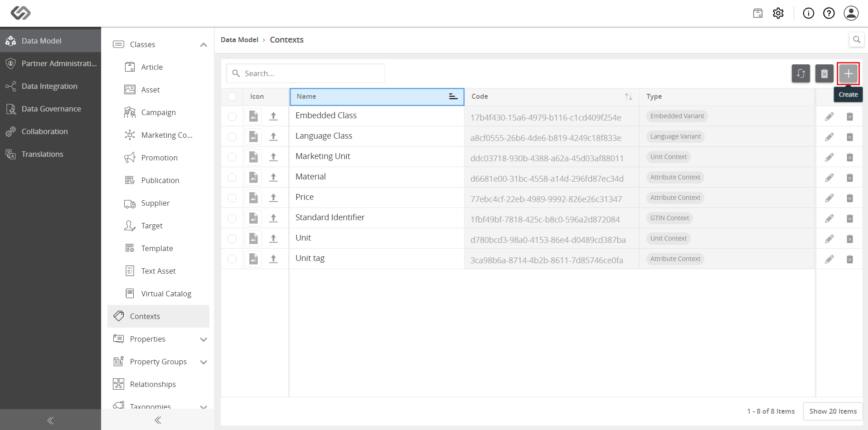
Task: Collapse the main dark sidebar
Action: point(50,420)
